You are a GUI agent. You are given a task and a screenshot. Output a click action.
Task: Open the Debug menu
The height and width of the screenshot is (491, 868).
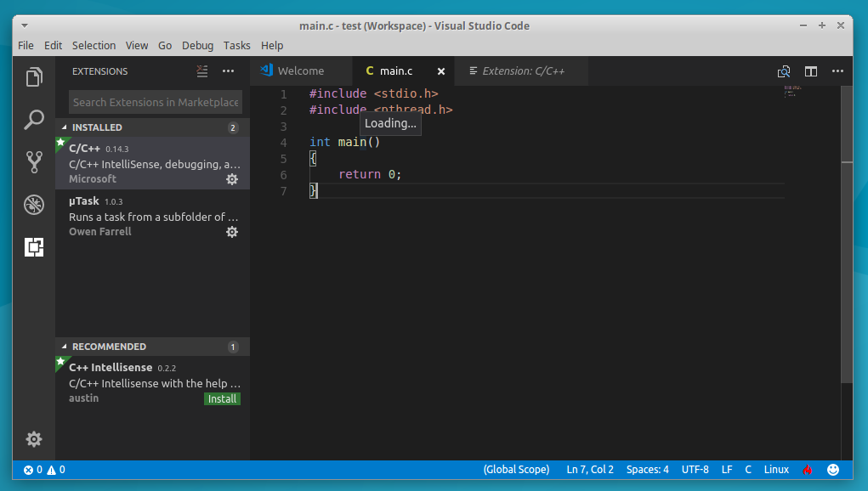click(197, 45)
